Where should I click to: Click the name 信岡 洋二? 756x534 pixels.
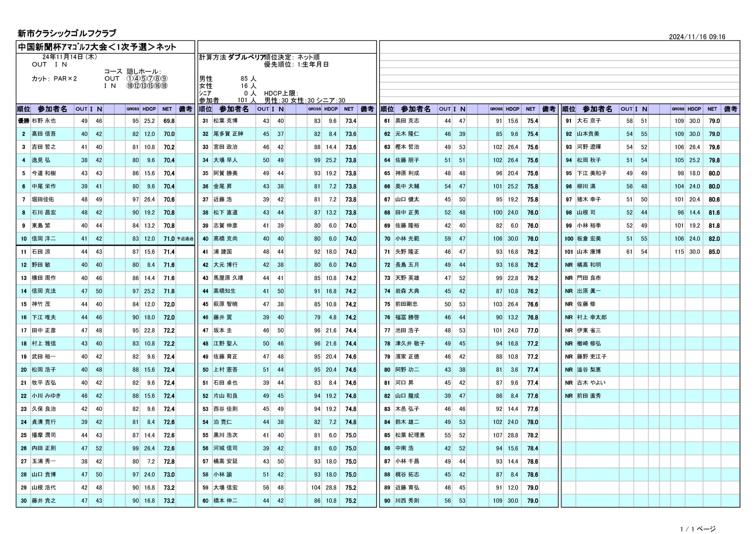click(44, 239)
